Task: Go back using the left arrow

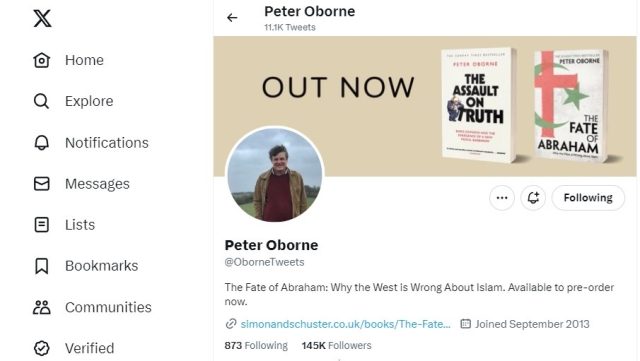Action: [x=232, y=18]
